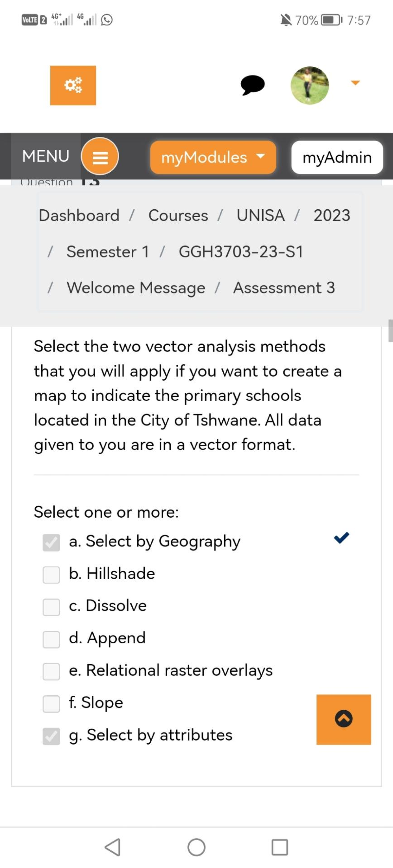Open the myAdmin tab

tap(337, 157)
